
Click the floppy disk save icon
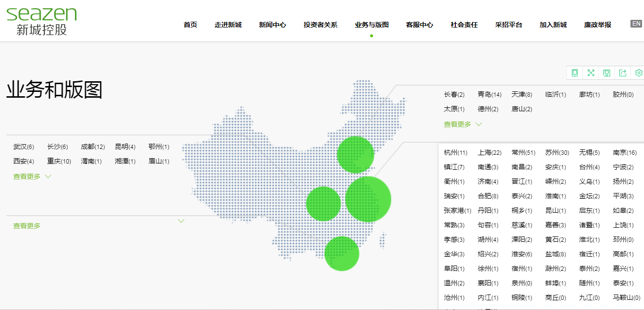607,73
